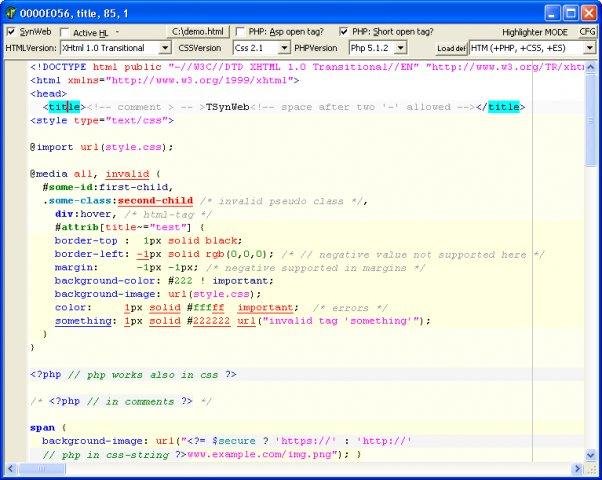
Task: Click the 'div:hover,' selector
Action: tap(86, 214)
